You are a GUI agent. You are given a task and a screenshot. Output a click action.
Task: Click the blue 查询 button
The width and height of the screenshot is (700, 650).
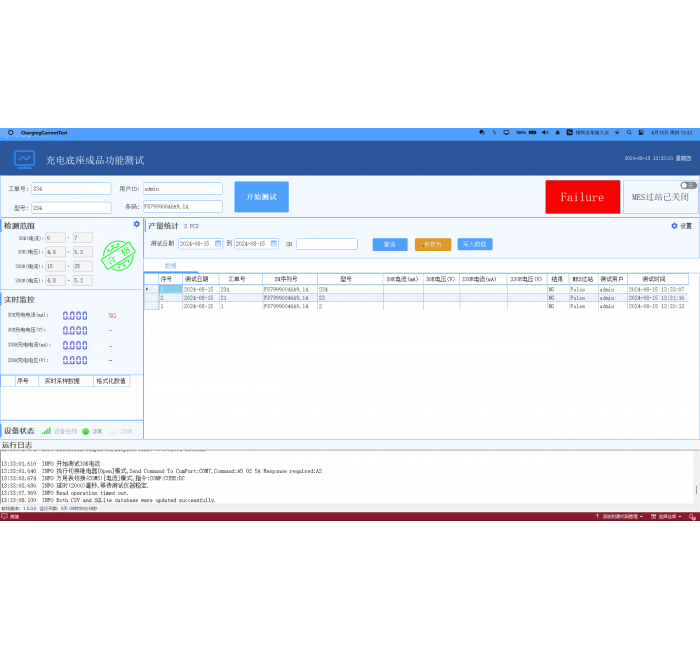click(x=390, y=244)
